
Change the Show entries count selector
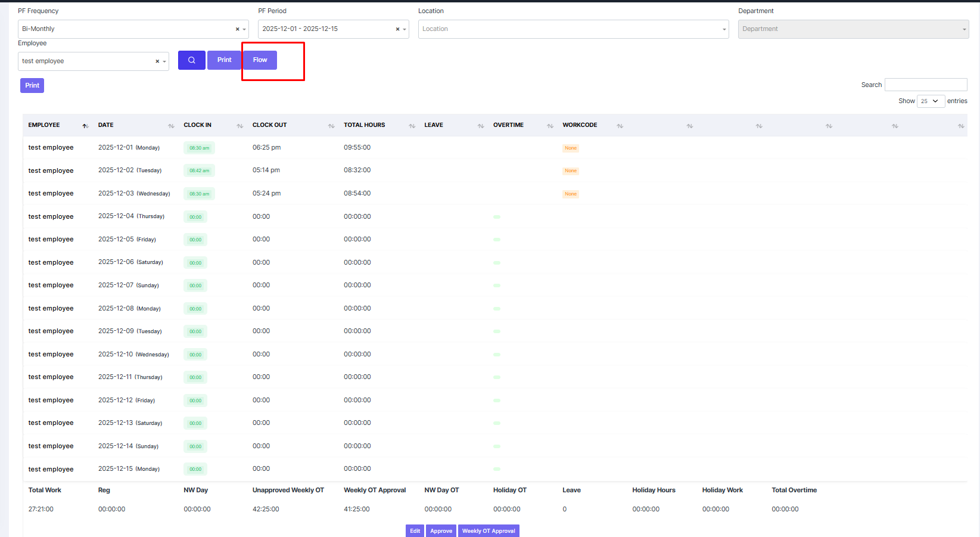(x=930, y=101)
